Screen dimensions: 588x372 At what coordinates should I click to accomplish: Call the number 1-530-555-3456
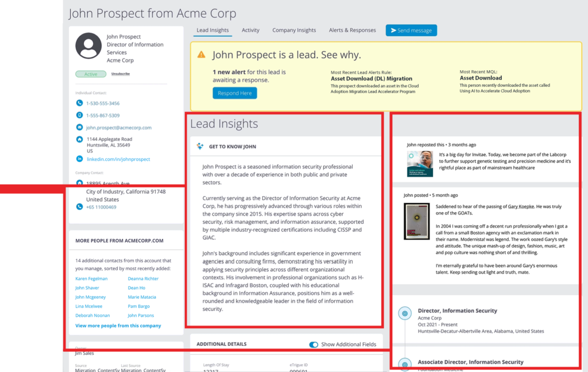tap(103, 103)
